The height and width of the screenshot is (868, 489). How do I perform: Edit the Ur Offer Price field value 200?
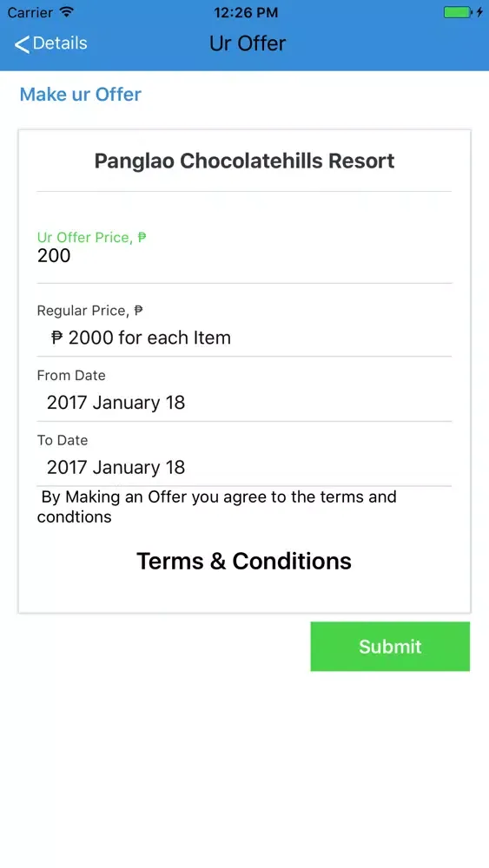click(x=244, y=256)
